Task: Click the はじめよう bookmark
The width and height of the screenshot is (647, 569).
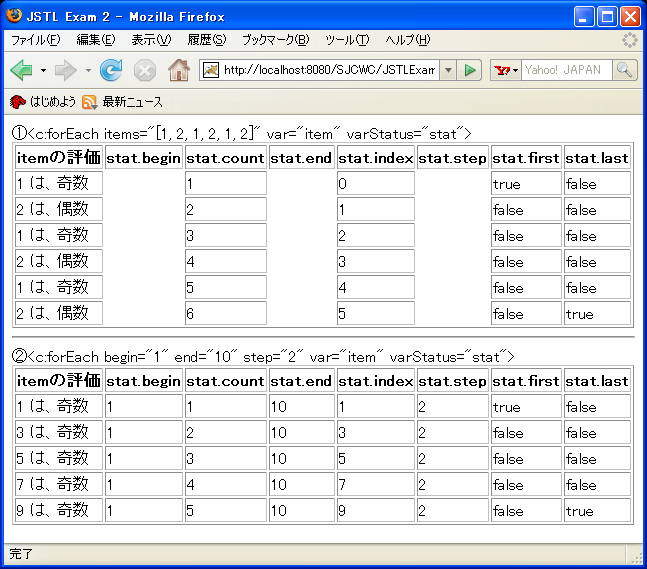Action: [44, 102]
